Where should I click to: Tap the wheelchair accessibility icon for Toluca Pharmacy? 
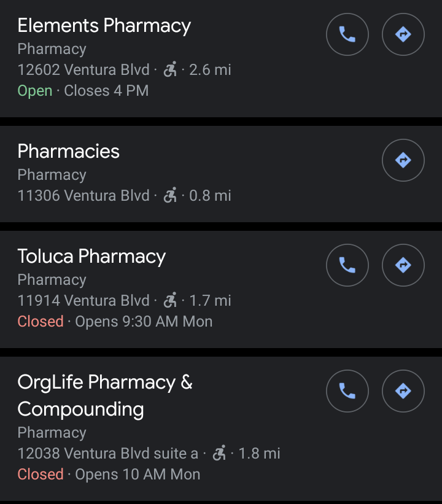[170, 300]
